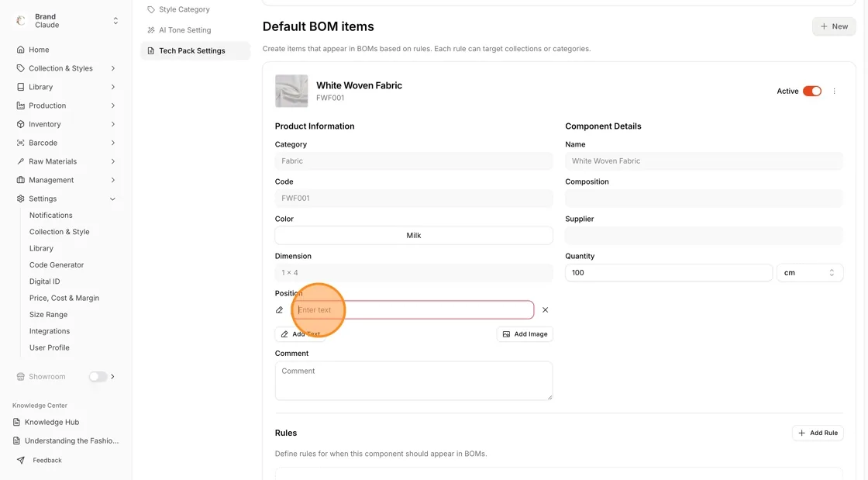868x480 pixels.
Task: Click the Knowledge Hub document icon
Action: pyautogui.click(x=16, y=422)
